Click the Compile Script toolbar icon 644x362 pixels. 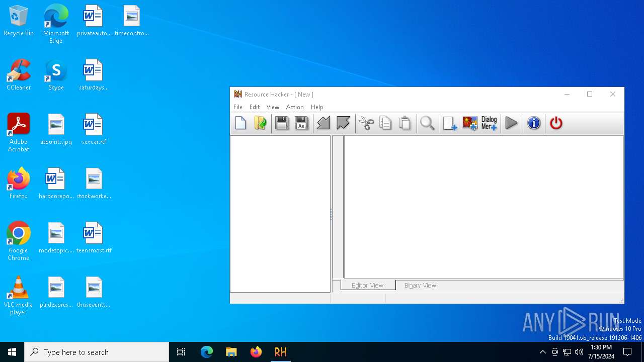tap(324, 123)
